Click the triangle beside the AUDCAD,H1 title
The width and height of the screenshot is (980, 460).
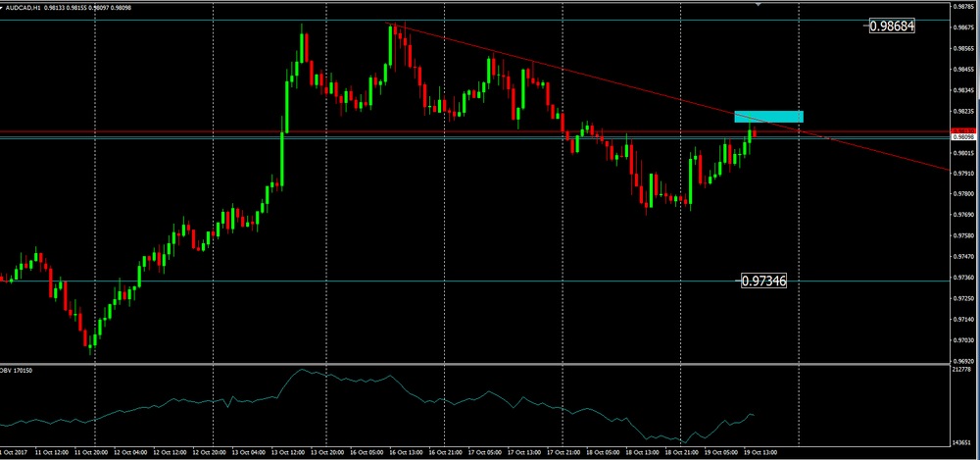pos(2,6)
